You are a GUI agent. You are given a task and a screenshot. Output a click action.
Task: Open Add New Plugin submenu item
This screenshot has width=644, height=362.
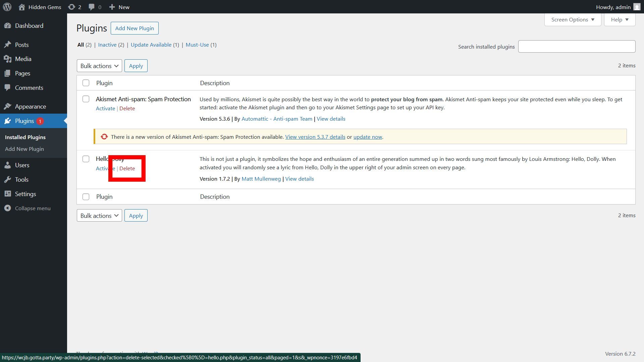[24, 149]
